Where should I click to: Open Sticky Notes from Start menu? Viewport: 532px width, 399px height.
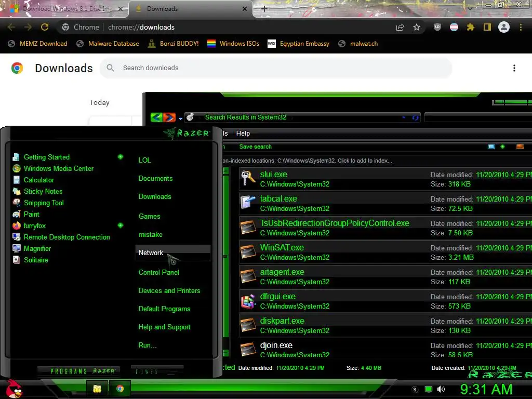coord(37,191)
